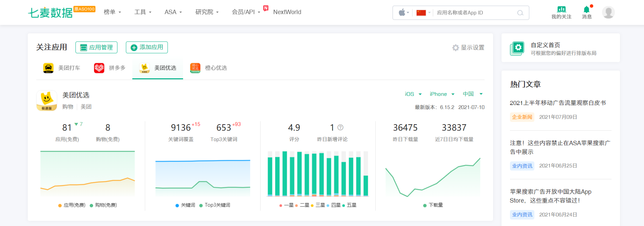Image resolution: width=644 pixels, height=226 pixels.
Task: Click the star rating bar chart
Action: coord(318,173)
